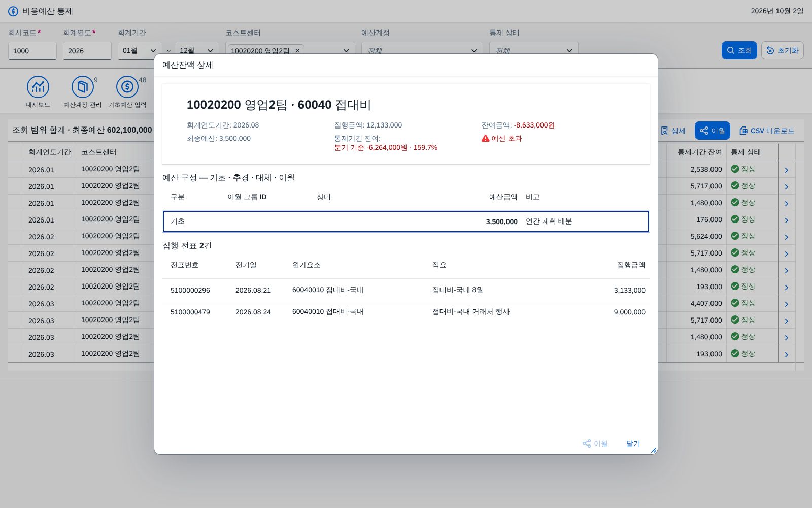Click the 적요 column header
This screenshot has width=812, height=508.
439,265
